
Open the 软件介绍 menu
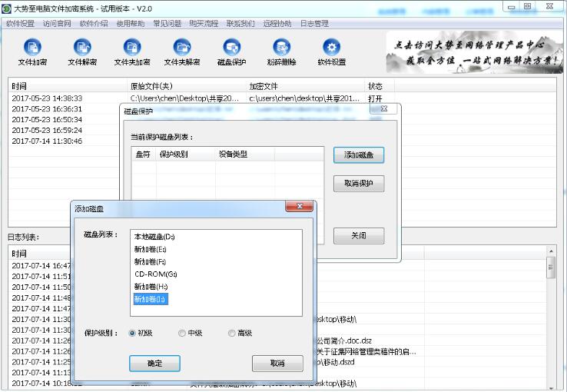pyautogui.click(x=94, y=24)
